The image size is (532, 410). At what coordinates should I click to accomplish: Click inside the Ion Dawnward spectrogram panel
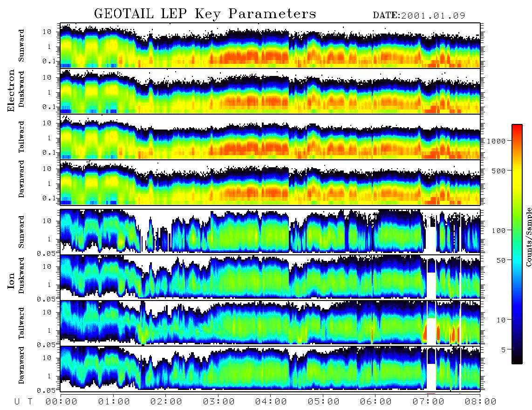click(x=270, y=369)
